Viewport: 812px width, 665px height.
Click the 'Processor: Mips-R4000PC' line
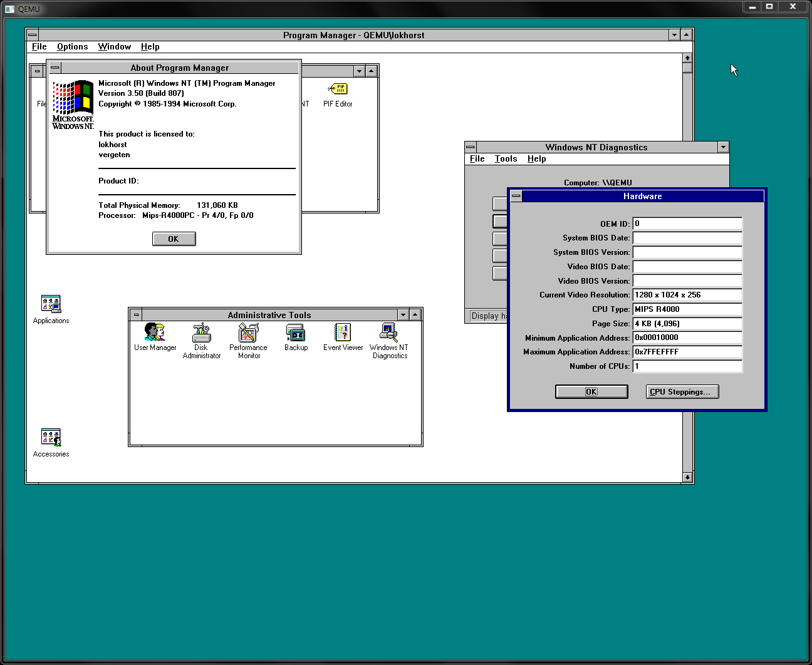coord(176,215)
